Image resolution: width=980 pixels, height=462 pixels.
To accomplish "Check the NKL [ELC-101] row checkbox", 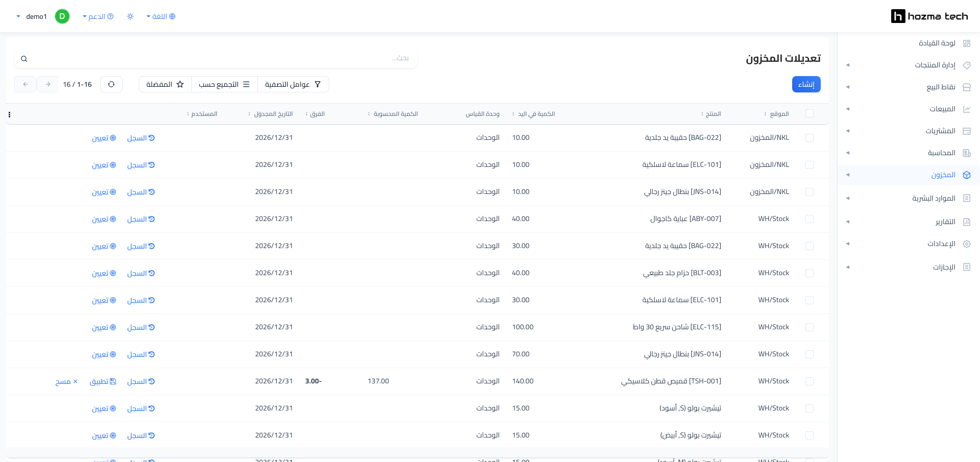I will pyautogui.click(x=810, y=165).
